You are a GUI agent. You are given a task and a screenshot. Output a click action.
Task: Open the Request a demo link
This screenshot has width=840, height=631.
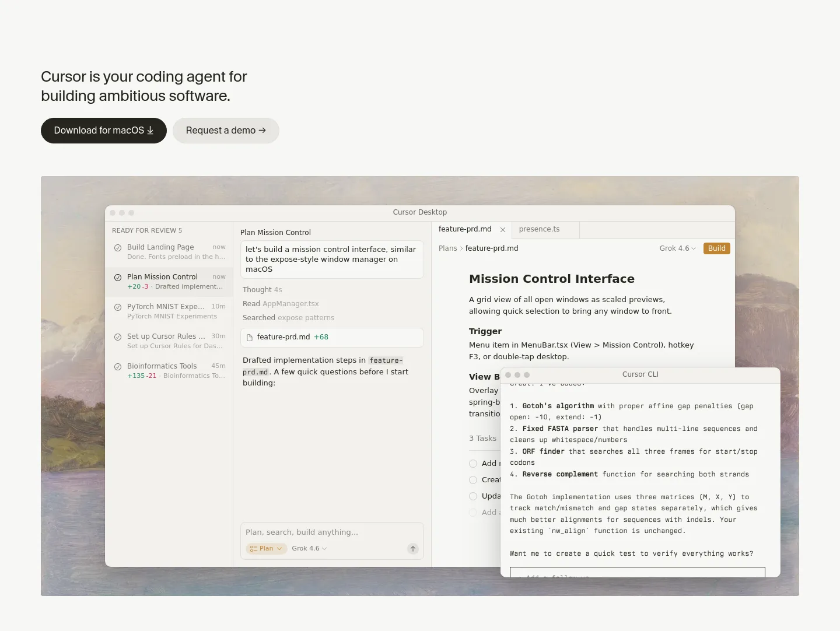tap(226, 131)
